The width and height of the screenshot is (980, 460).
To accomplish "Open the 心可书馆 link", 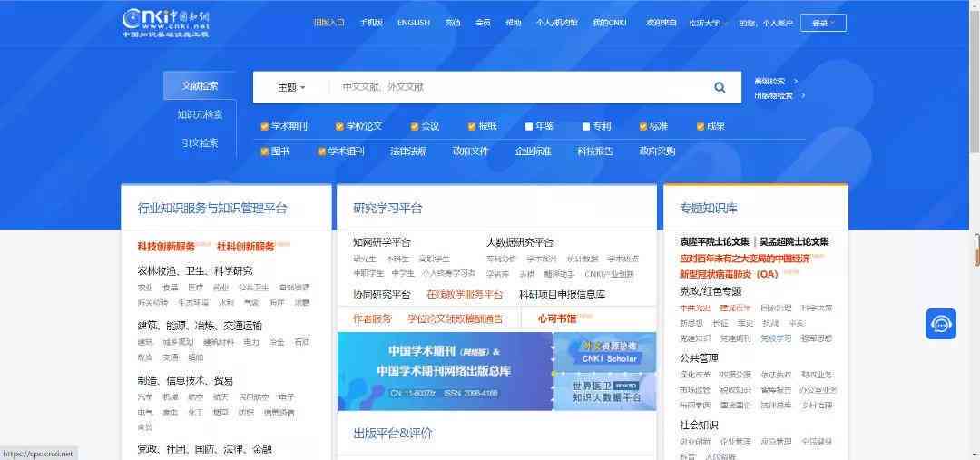I will 557,318.
